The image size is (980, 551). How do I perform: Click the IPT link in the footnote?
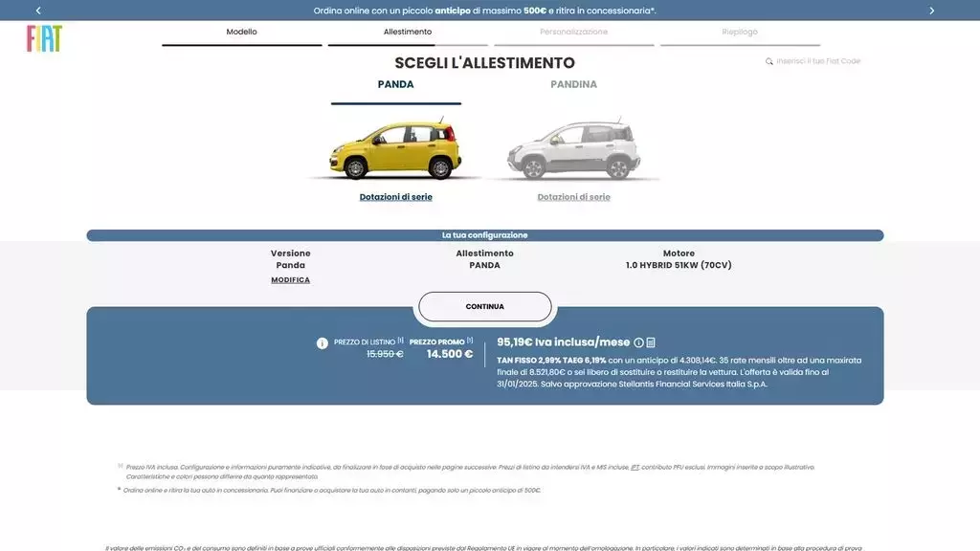click(635, 467)
